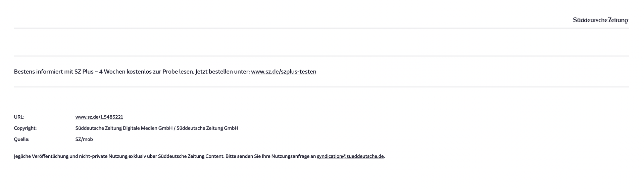Open the www.sz.de/szplus-testen link
This screenshot has height=189, width=644.
[283, 72]
